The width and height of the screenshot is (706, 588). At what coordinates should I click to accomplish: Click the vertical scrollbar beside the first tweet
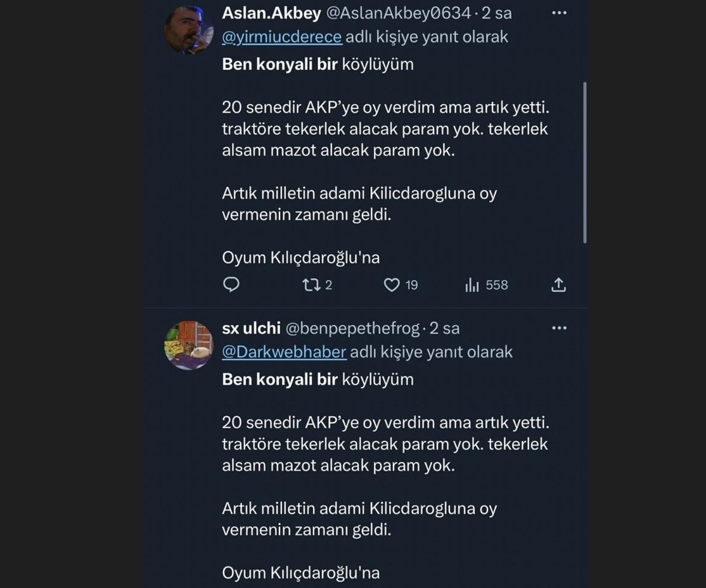[584, 162]
